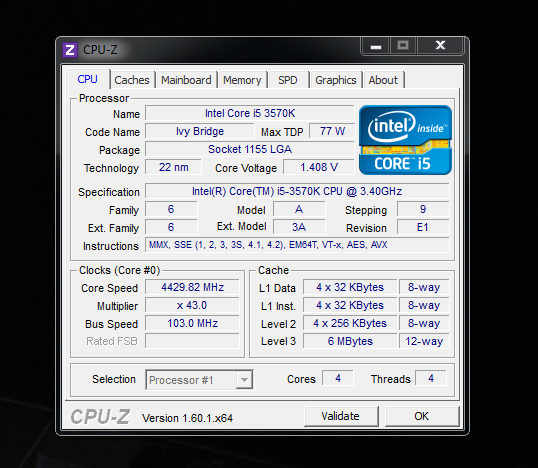This screenshot has width=538, height=468.
Task: Click the Family value field
Action: 171,209
